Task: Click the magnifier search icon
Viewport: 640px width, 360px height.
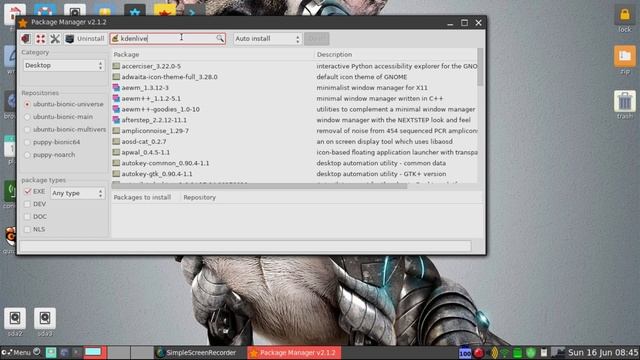Action: 220,38
